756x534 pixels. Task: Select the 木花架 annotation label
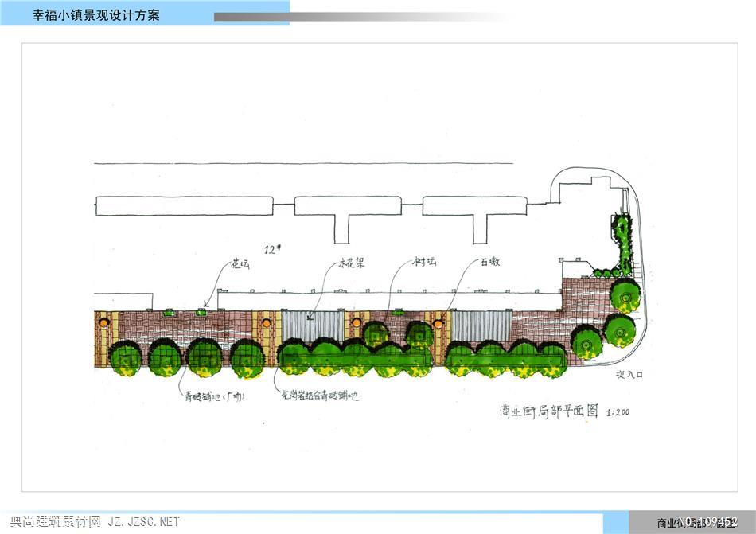coord(352,263)
